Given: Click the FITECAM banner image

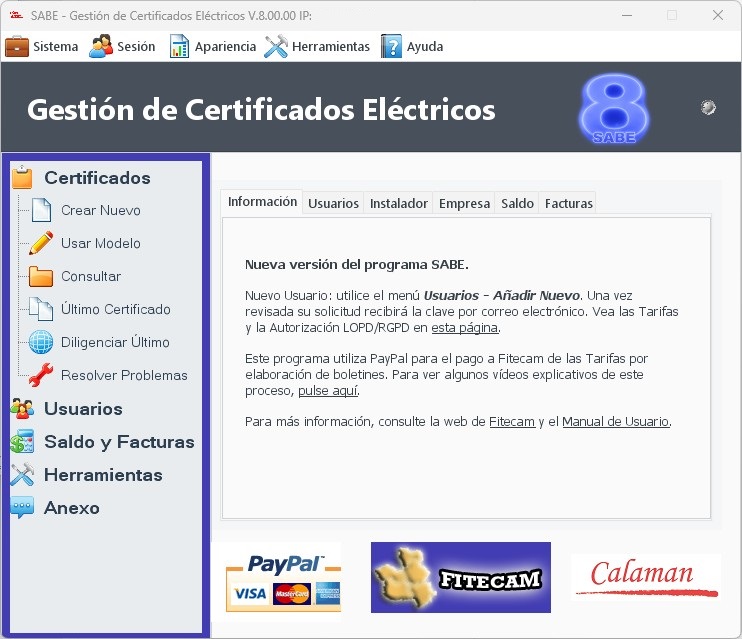Looking at the screenshot, I should (460, 577).
